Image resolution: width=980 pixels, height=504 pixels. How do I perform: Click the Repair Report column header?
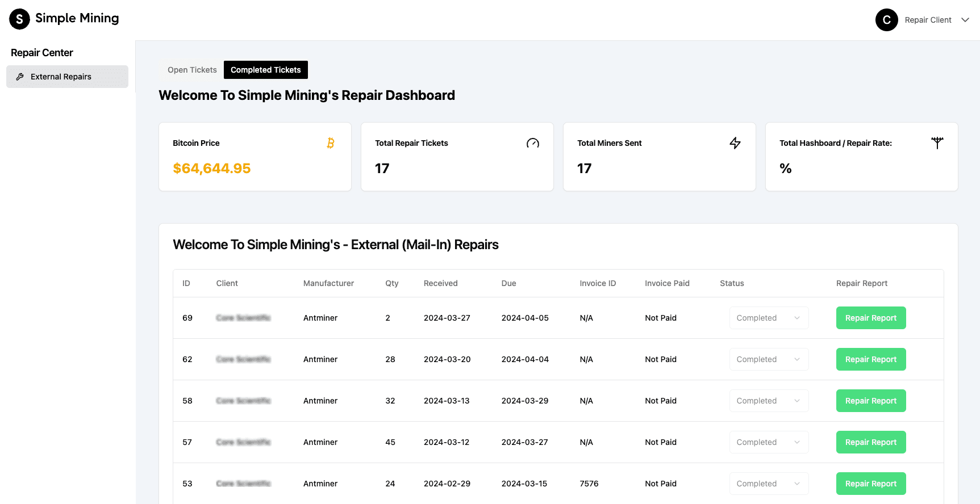(x=862, y=283)
